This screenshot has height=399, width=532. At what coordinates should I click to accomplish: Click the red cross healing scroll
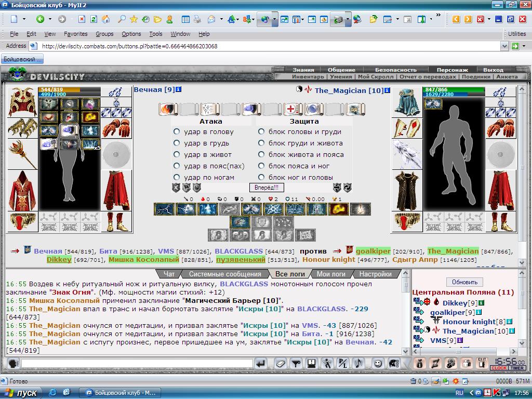point(292,109)
